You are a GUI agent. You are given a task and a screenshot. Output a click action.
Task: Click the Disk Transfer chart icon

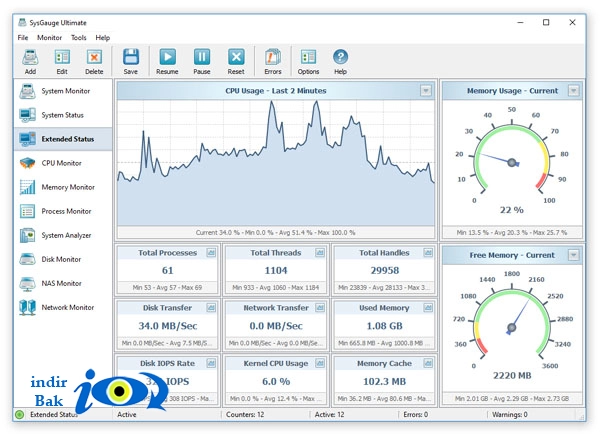coord(211,308)
